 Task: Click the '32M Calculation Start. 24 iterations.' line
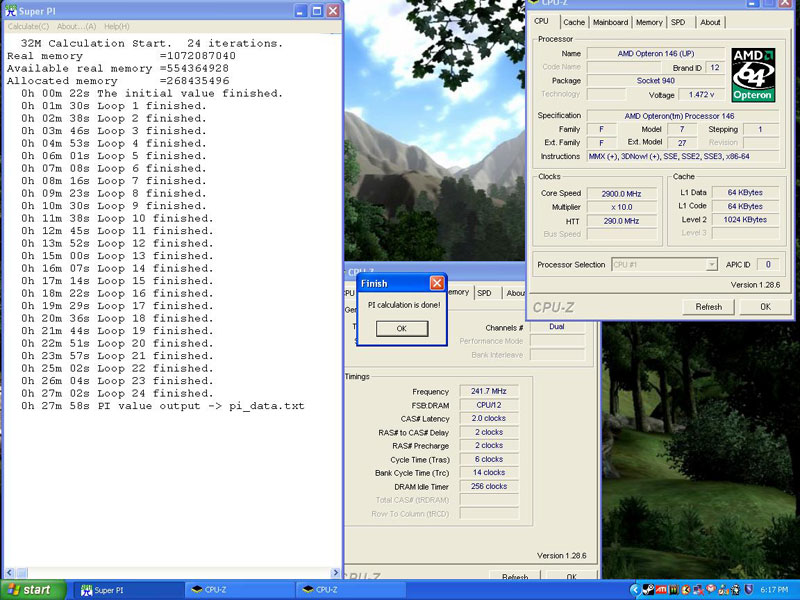point(152,43)
